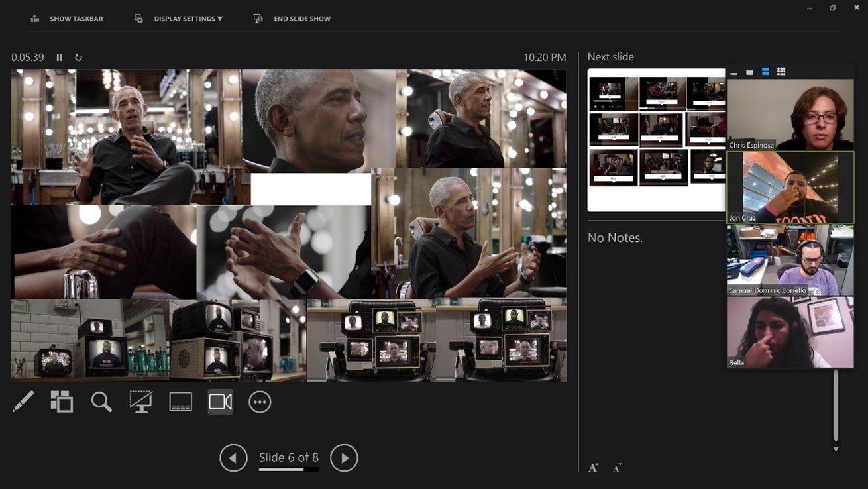Select the Zoom into slide magnifier
This screenshot has height=489, width=868.
pos(101,402)
